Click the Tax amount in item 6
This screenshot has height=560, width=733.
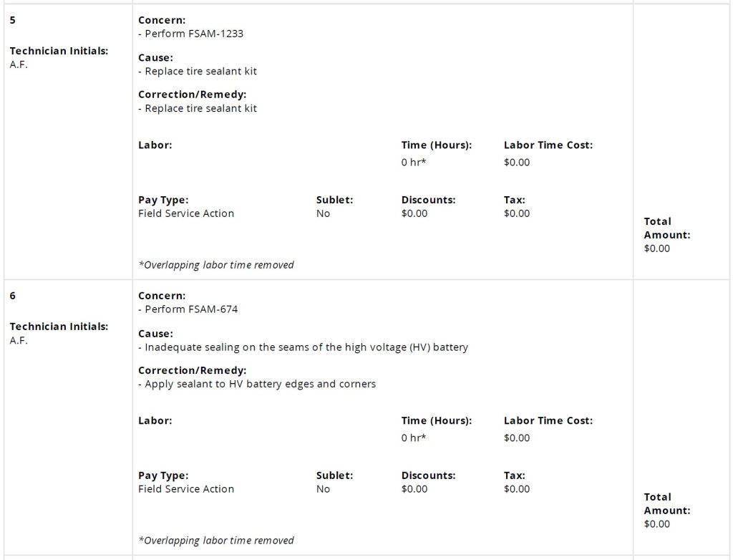click(517, 489)
